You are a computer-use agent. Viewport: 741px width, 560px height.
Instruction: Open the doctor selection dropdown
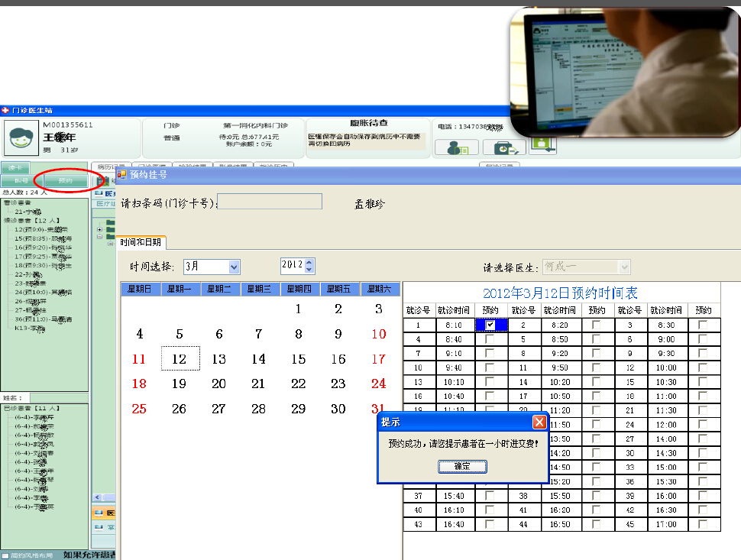(624, 267)
